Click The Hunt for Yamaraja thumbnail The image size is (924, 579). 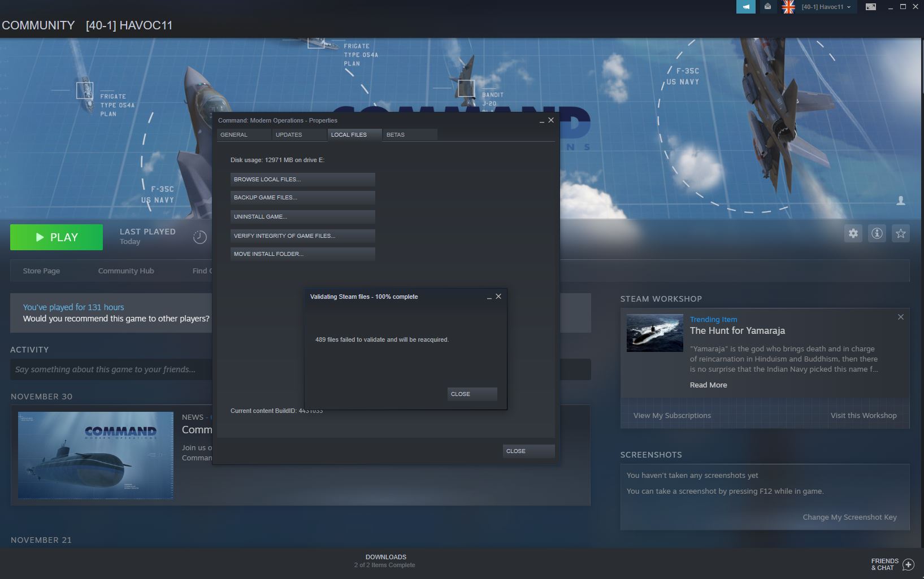654,333
